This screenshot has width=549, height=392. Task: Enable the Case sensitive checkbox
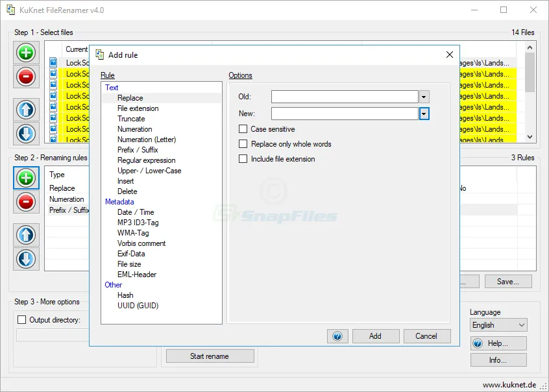pos(243,129)
